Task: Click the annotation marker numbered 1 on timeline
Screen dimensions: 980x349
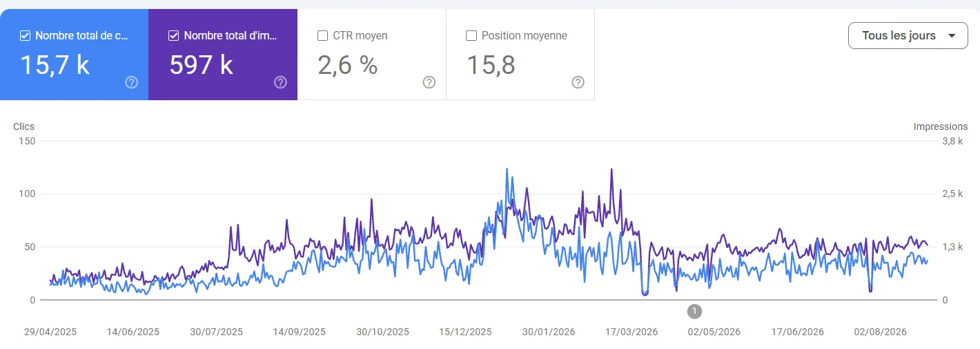Action: point(694,311)
